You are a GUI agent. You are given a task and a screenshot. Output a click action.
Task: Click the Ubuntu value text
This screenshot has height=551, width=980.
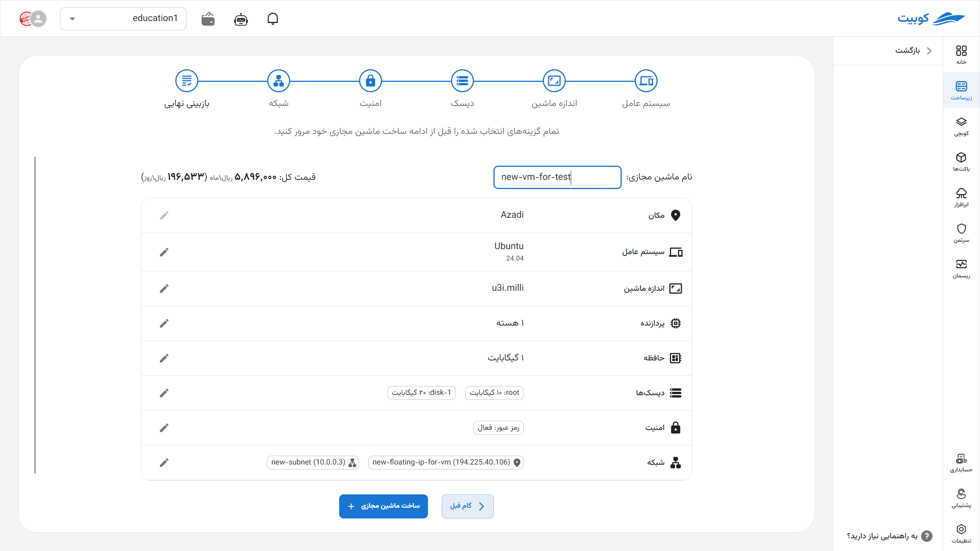coord(509,246)
